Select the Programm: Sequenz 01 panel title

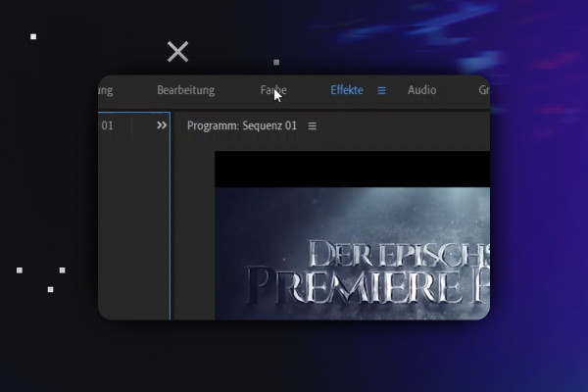[x=242, y=125]
